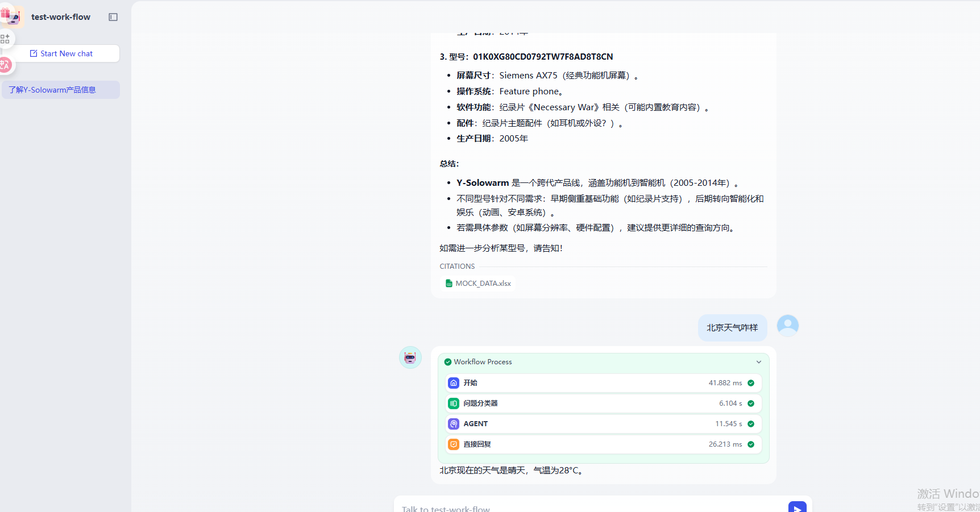Click the user avatar beside 北京天气咋样

point(787,326)
